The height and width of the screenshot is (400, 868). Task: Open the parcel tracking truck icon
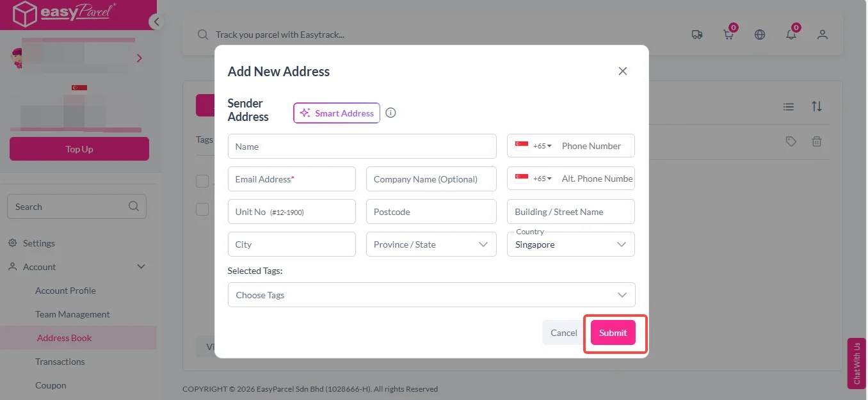(697, 35)
